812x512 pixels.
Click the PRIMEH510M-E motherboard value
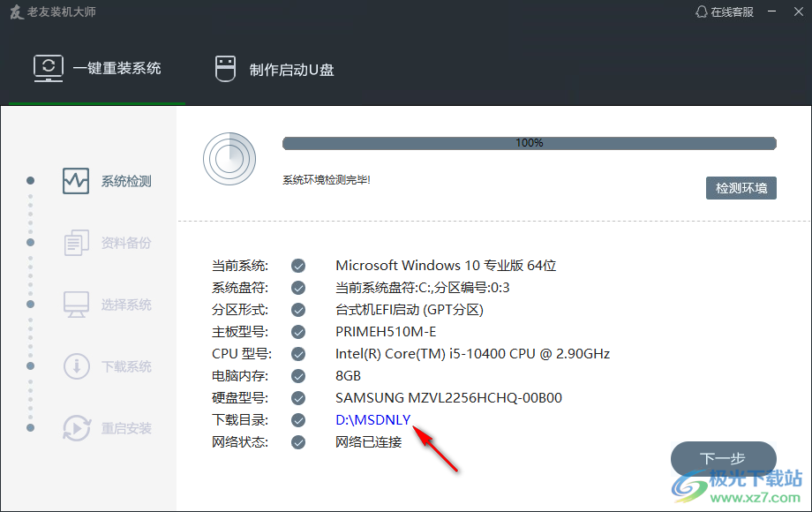pos(386,332)
